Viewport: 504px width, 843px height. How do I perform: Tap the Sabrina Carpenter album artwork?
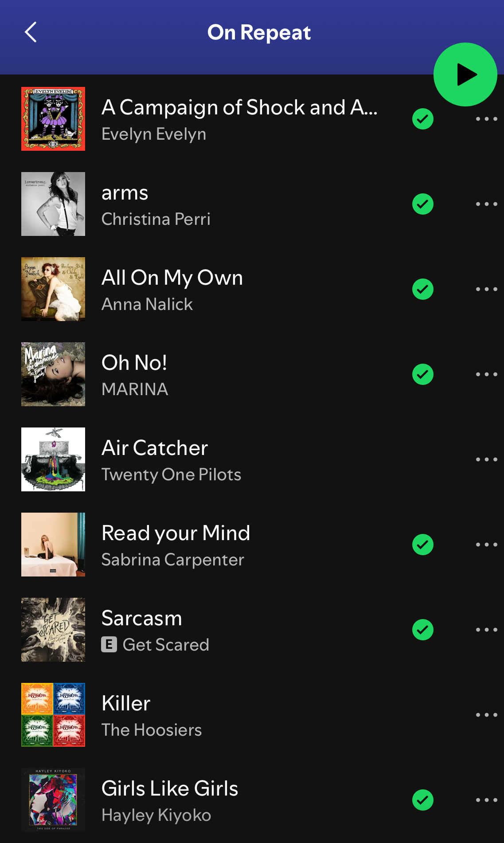(53, 545)
